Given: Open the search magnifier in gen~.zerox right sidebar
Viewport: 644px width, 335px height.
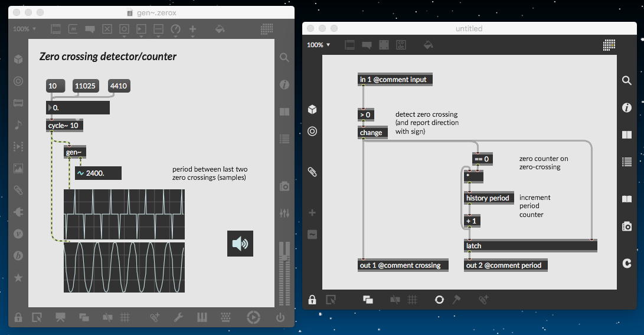Looking at the screenshot, I should click(284, 57).
